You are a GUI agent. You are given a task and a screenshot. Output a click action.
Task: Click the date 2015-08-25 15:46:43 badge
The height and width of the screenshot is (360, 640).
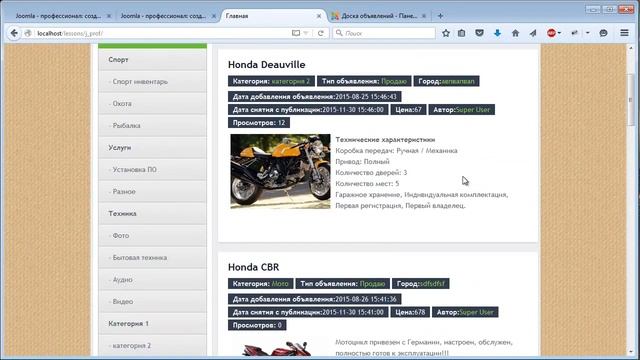click(314, 97)
